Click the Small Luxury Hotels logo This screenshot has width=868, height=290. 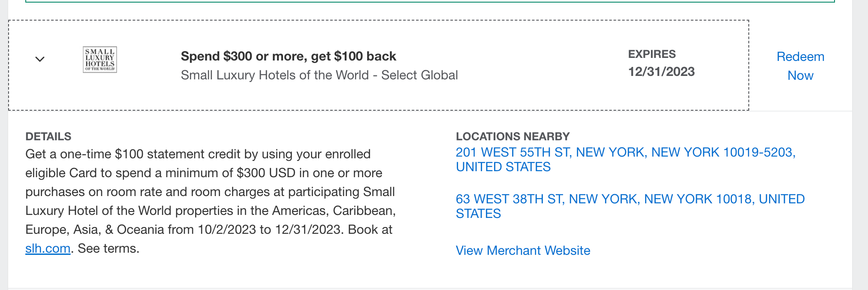pyautogui.click(x=100, y=60)
